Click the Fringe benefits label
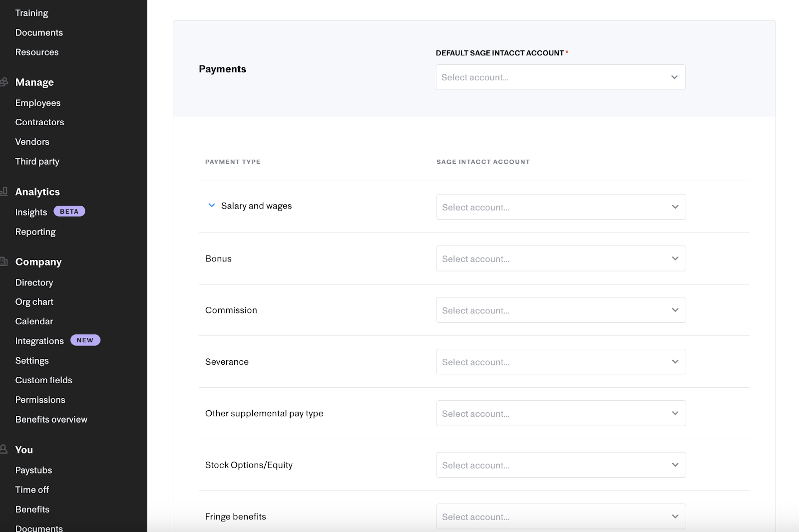Image resolution: width=799 pixels, height=532 pixels. click(236, 517)
